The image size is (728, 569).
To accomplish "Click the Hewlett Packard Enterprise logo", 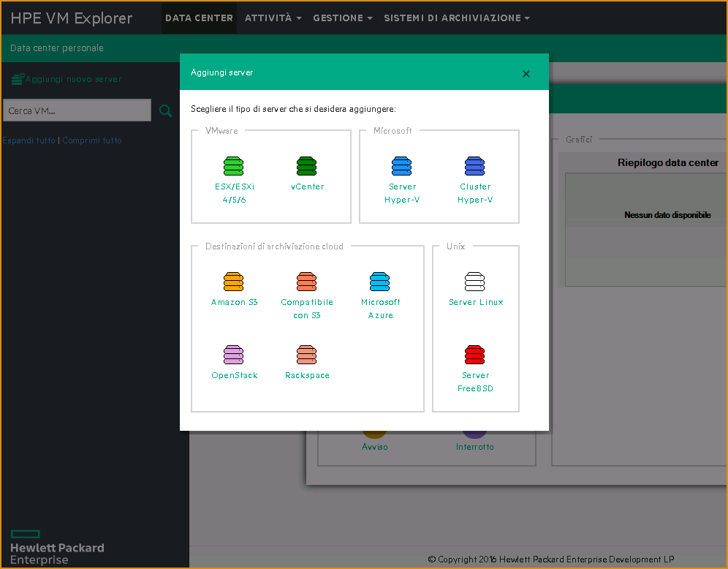I will (x=57, y=548).
